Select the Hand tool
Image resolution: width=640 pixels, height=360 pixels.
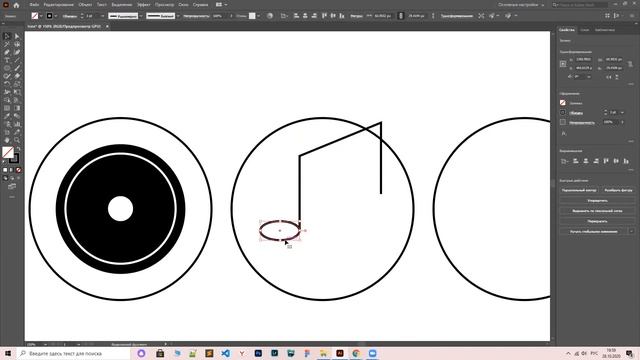[7, 140]
